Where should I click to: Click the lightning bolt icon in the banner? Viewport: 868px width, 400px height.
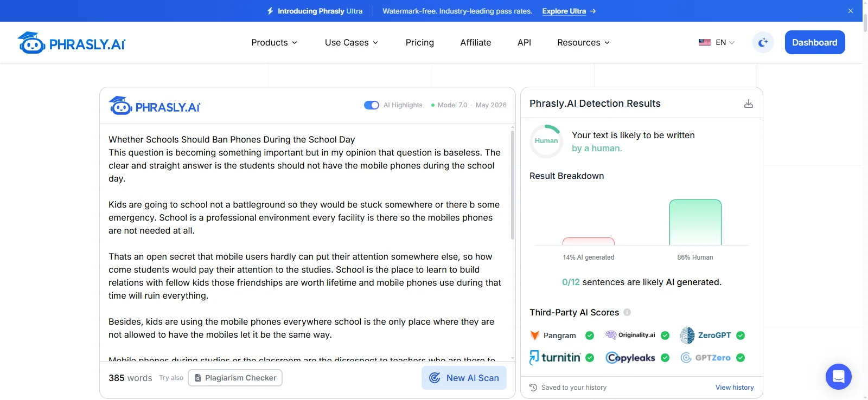(270, 11)
